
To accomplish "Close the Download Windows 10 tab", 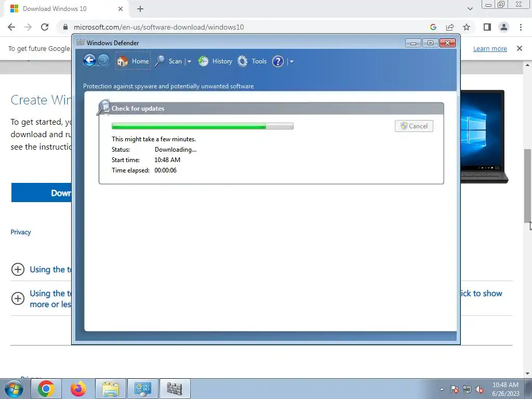I will [x=121, y=9].
